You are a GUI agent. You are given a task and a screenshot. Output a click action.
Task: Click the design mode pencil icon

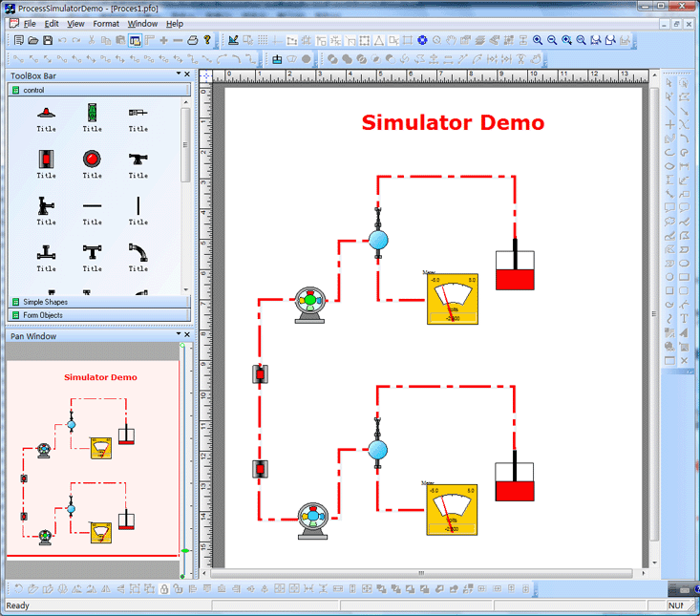point(233,41)
